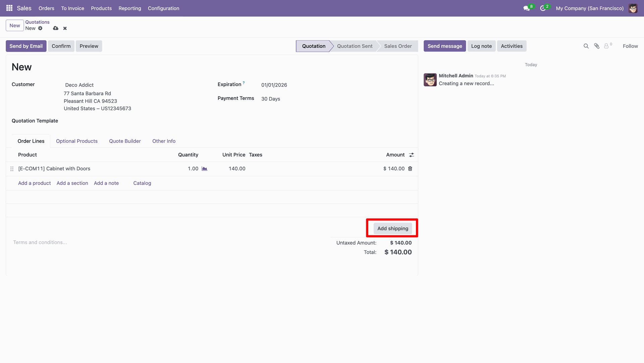Open the column settings adjust icon

coord(412,155)
